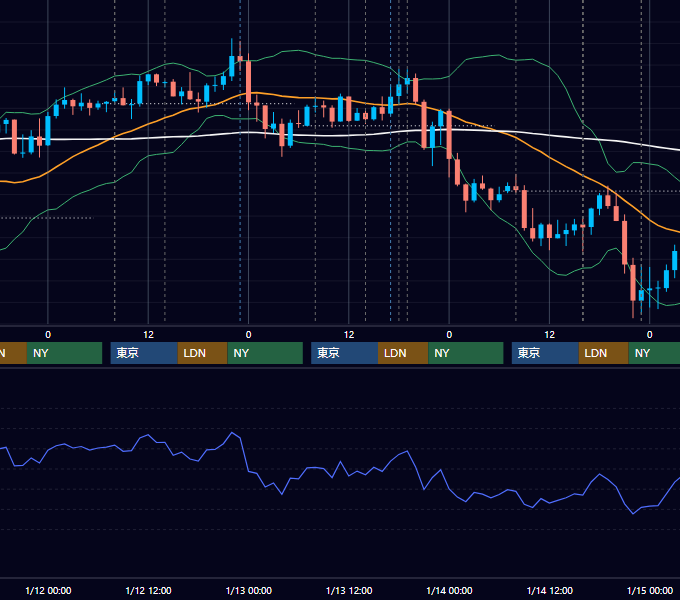Click the 東京 session block under 1/14 noon
680x600 pixels.
[545, 353]
